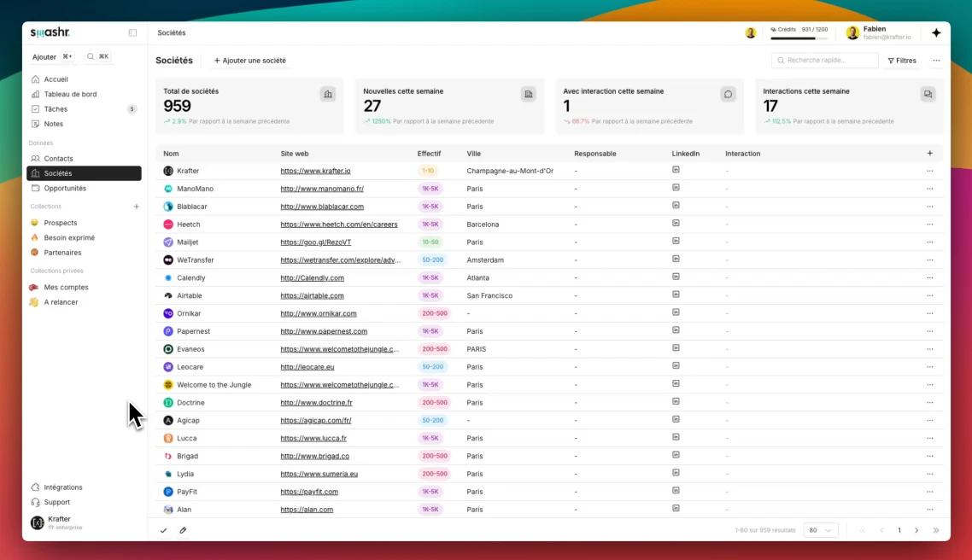
Task: Click Welcome to the Jungle company name
Action: pyautogui.click(x=214, y=385)
